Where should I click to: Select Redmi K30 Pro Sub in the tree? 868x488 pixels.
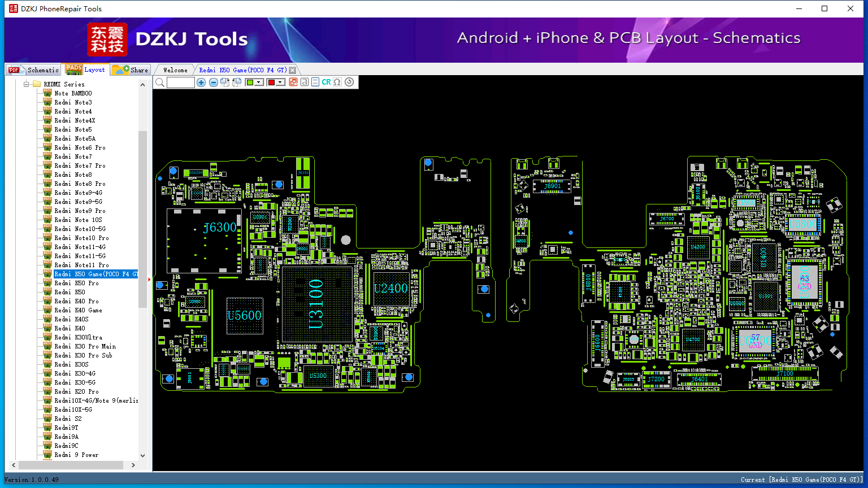click(84, 355)
